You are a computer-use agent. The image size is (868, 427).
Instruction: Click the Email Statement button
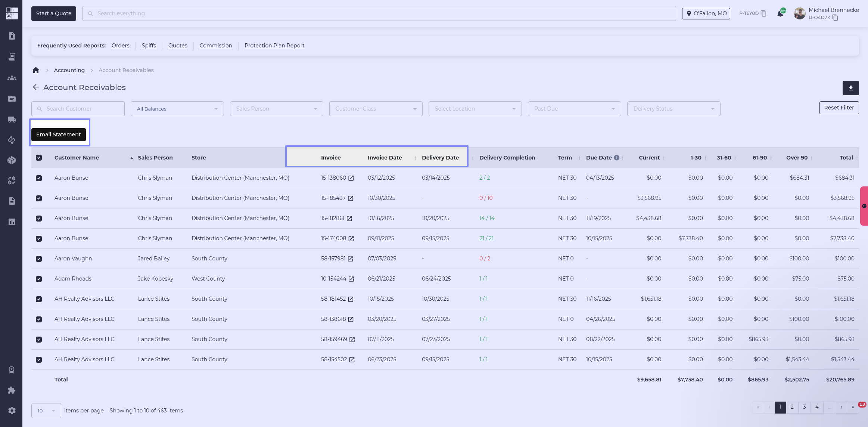[x=59, y=134]
